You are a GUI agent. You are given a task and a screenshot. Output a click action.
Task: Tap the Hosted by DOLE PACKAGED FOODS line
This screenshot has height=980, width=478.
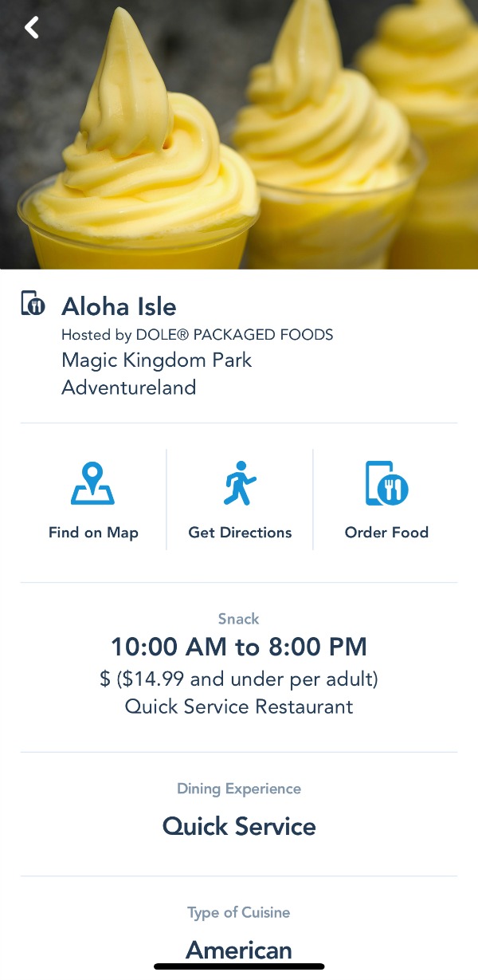point(198,335)
